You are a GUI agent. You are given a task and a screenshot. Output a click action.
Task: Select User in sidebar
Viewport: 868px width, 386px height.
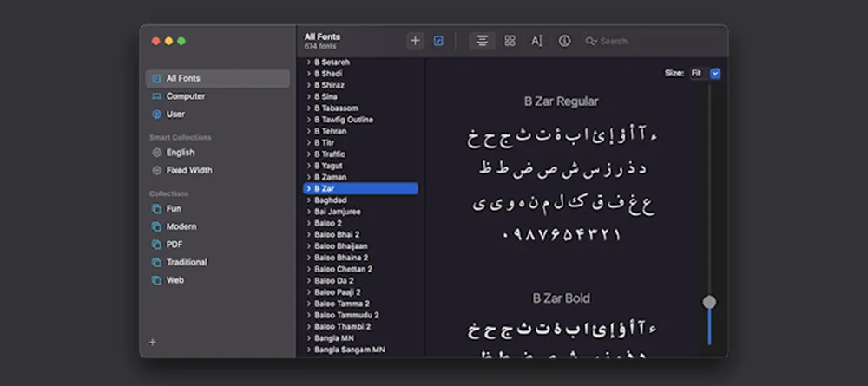pos(218,114)
